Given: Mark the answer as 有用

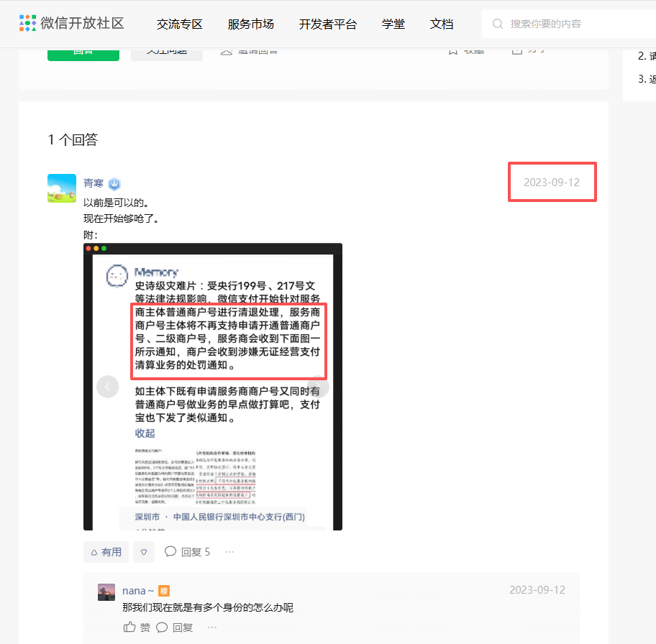Looking at the screenshot, I should click(106, 552).
